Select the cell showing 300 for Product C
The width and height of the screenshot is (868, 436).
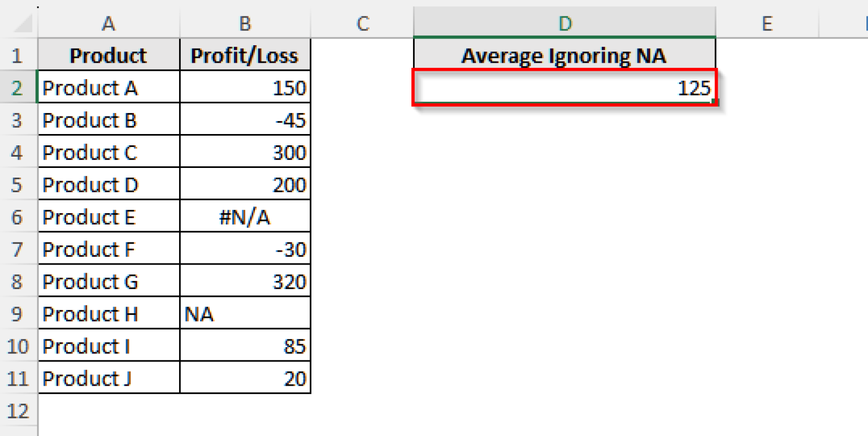pos(245,152)
